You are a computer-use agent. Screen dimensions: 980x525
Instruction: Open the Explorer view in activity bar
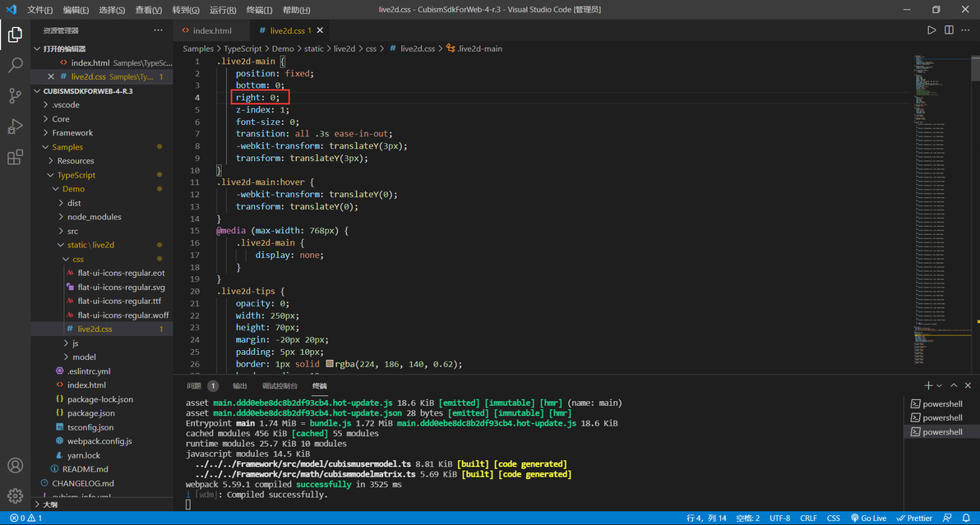click(15, 35)
